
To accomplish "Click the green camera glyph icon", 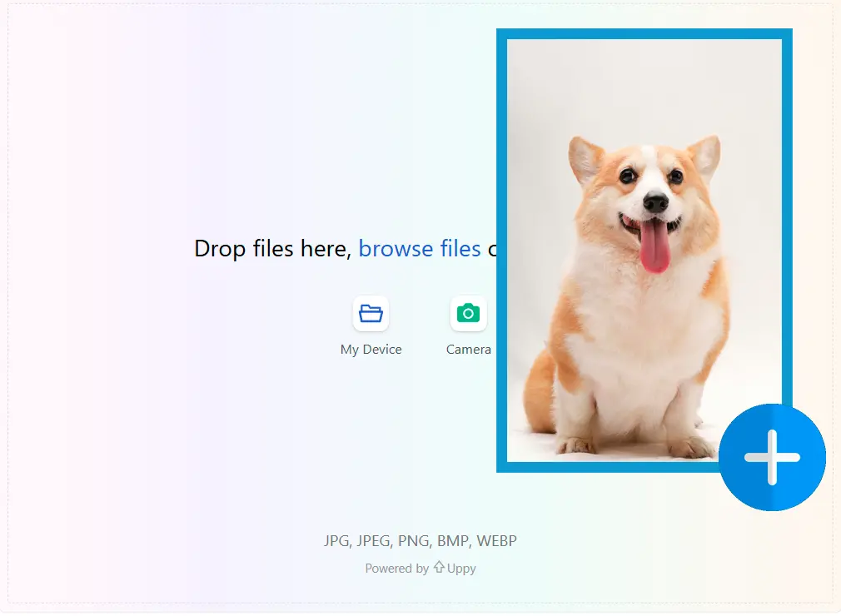I will tap(468, 313).
